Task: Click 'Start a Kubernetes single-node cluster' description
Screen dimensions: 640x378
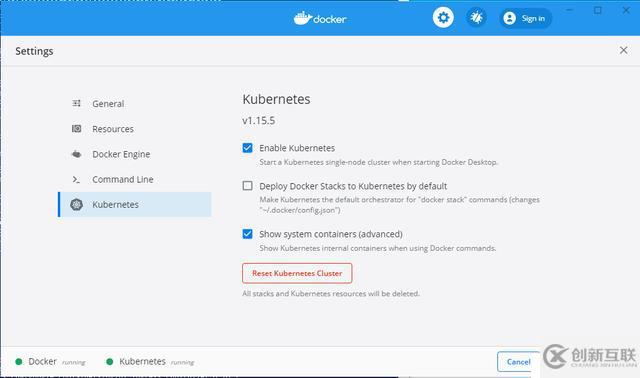Action: [378, 162]
